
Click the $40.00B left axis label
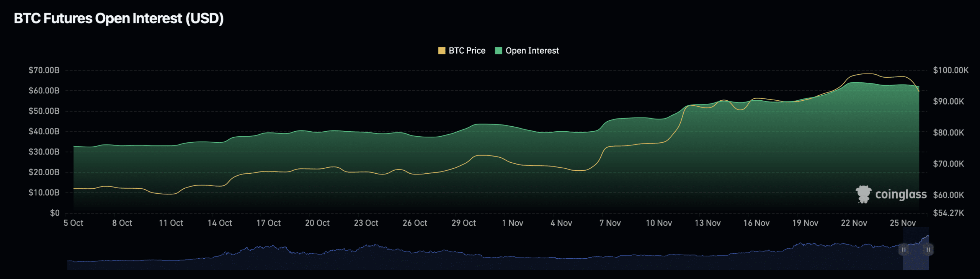coord(44,131)
